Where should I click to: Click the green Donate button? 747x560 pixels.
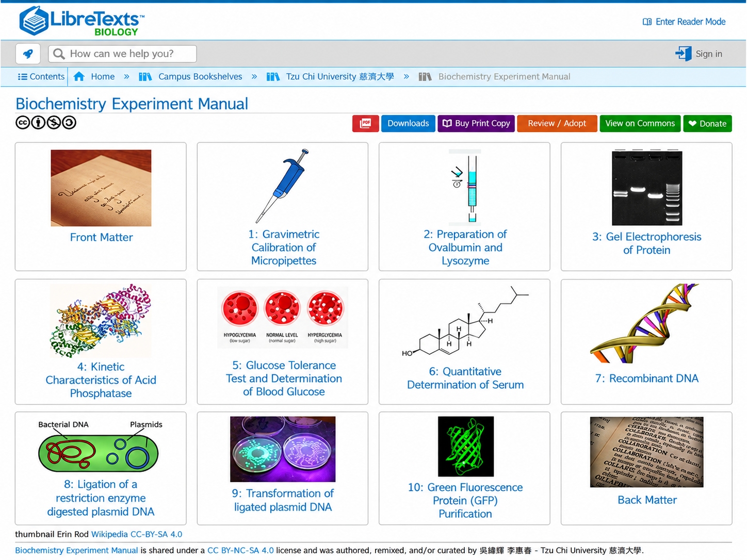(x=707, y=123)
